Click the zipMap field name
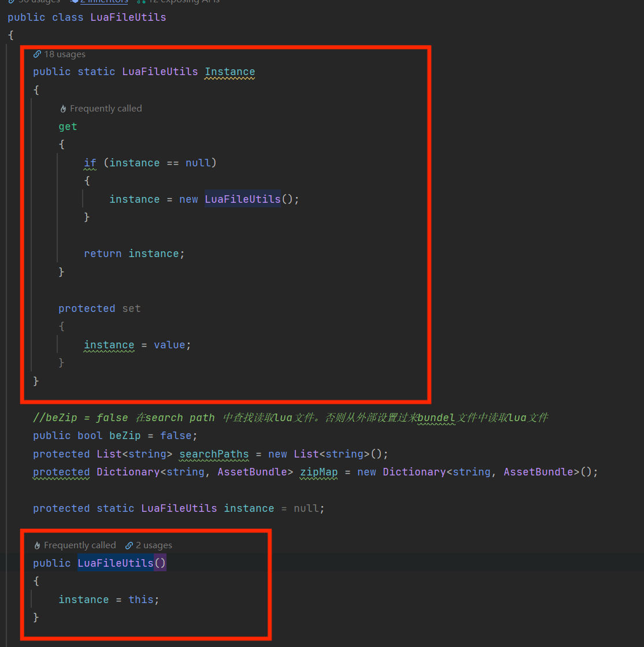This screenshot has width=644, height=647. tap(319, 472)
